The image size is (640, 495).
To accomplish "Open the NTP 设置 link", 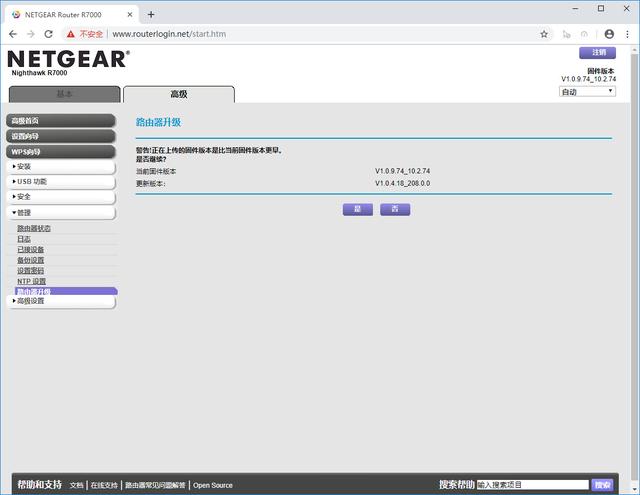I will 31,282.
